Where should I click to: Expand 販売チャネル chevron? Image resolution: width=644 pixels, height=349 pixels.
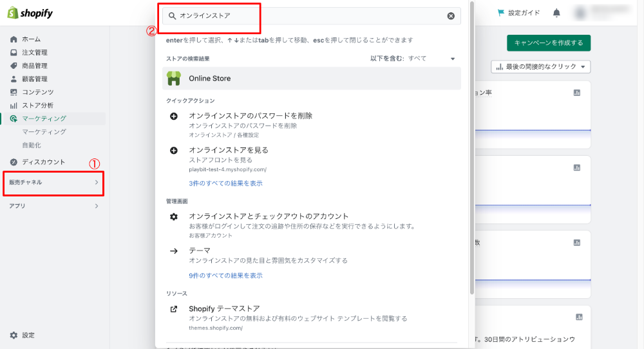(97, 182)
